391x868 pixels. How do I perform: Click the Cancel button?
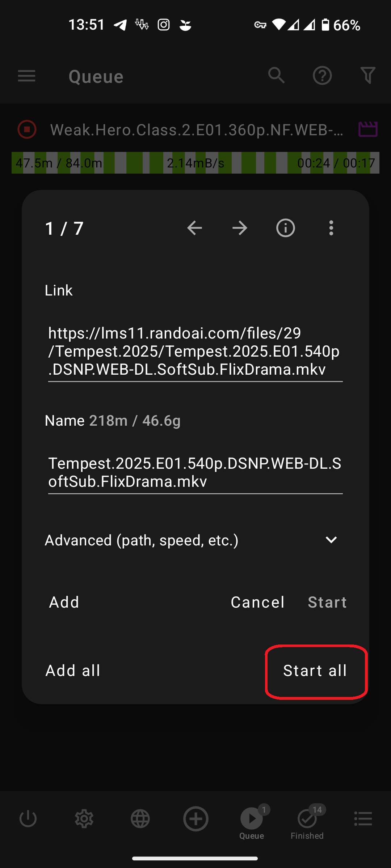[258, 602]
